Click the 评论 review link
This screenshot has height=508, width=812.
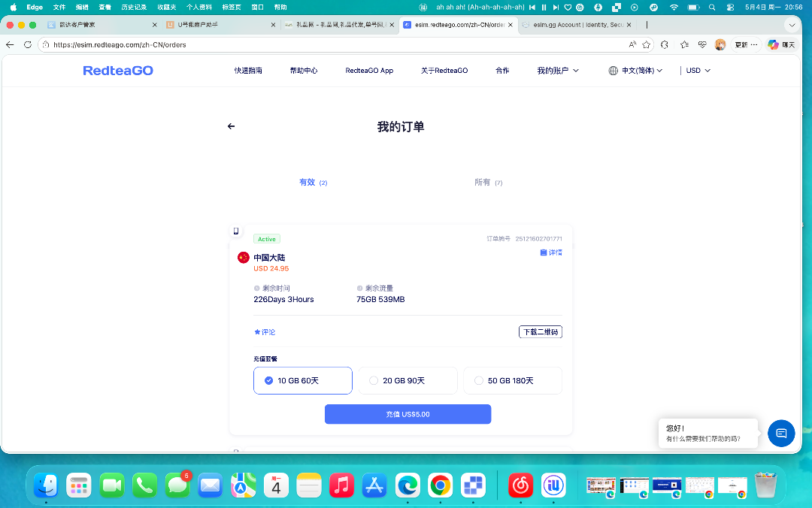pos(265,332)
